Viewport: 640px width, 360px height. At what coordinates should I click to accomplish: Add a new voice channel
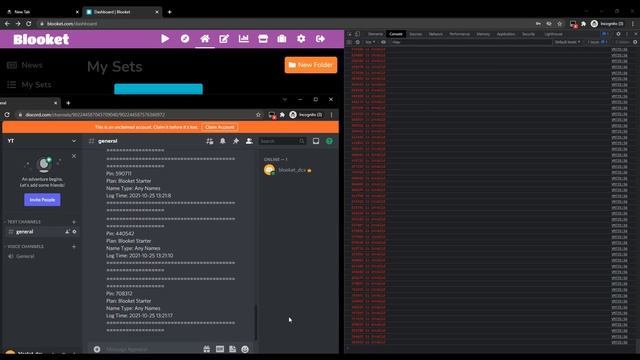click(x=74, y=247)
